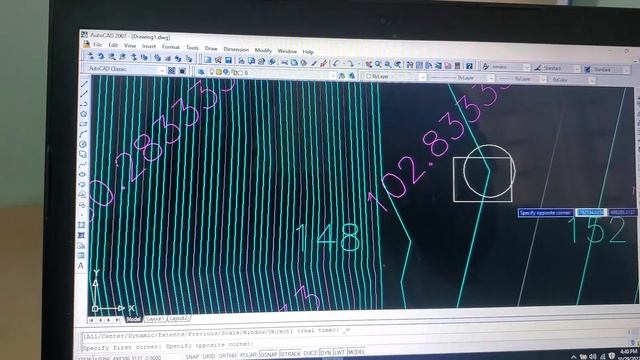Toggle OSNAP in status bar
640x360 pixels.
[x=269, y=354]
